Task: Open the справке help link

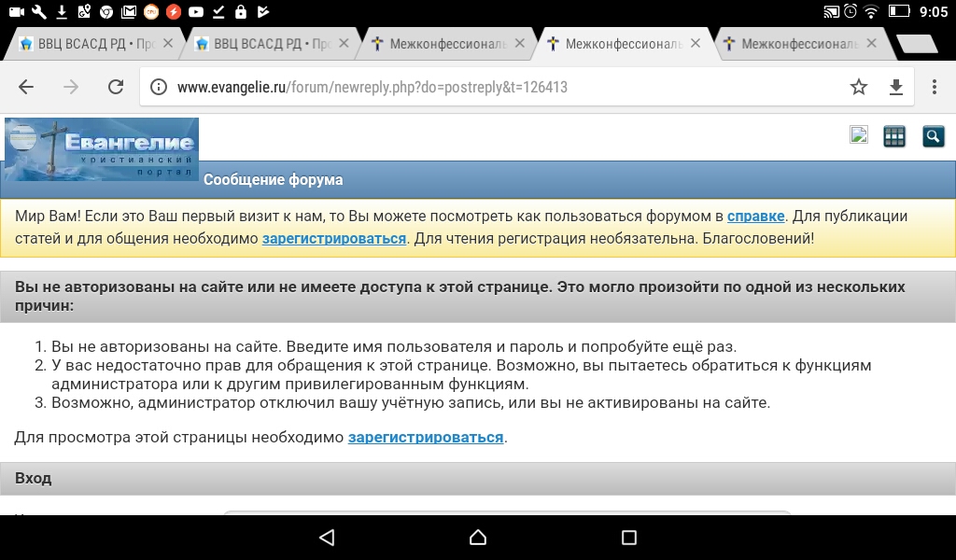Action: coord(755,216)
